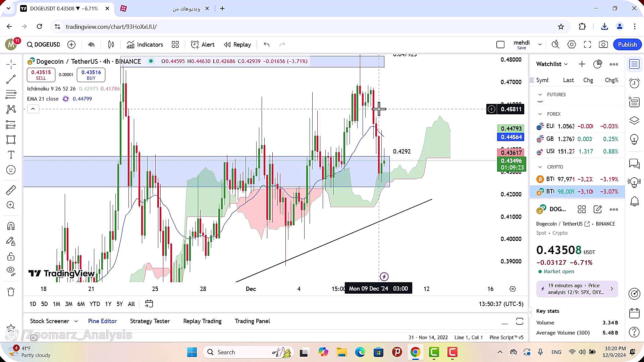Collapse the indicator legend chevron
Screen dimensions: 644x362
[33, 109]
